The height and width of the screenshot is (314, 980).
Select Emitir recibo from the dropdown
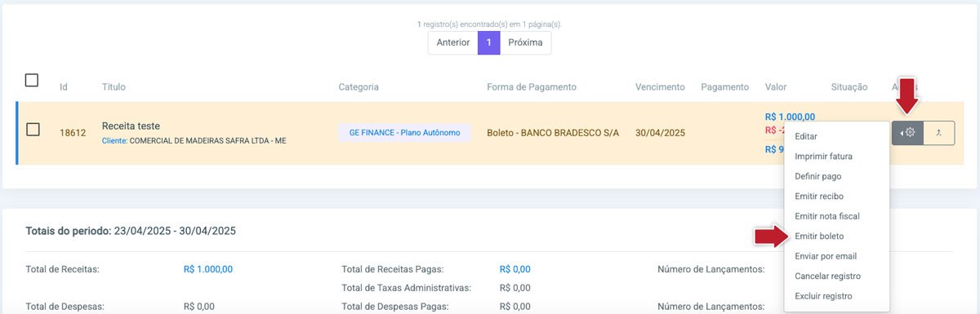coord(819,197)
